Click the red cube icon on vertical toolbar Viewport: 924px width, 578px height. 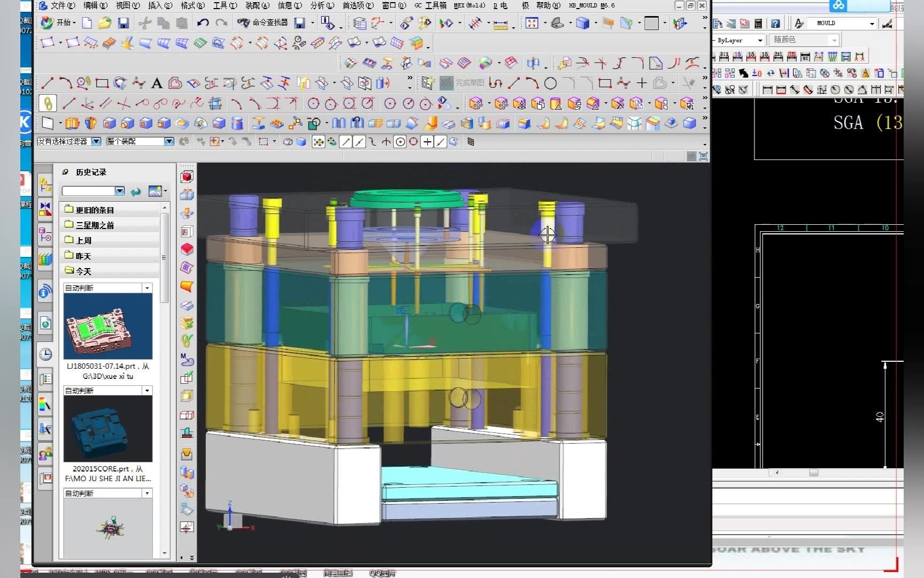187,177
